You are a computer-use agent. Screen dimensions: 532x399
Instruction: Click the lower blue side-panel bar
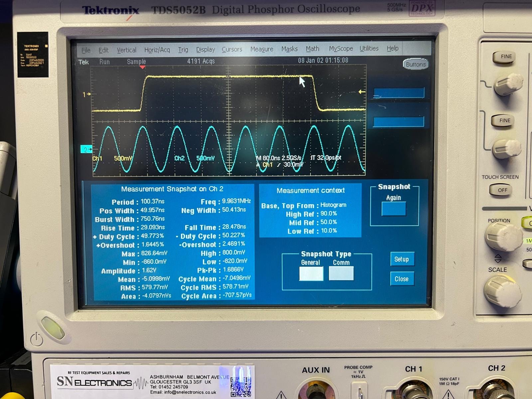tap(399, 122)
